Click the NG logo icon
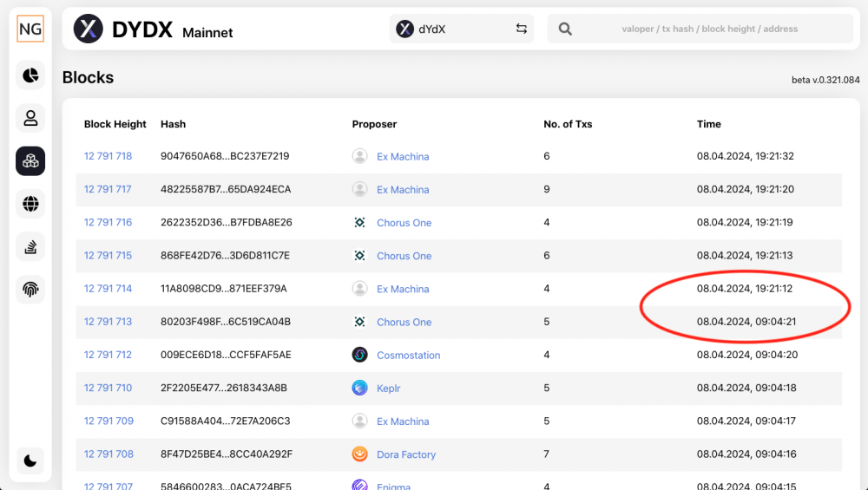This screenshot has height=490, width=868. (30, 29)
